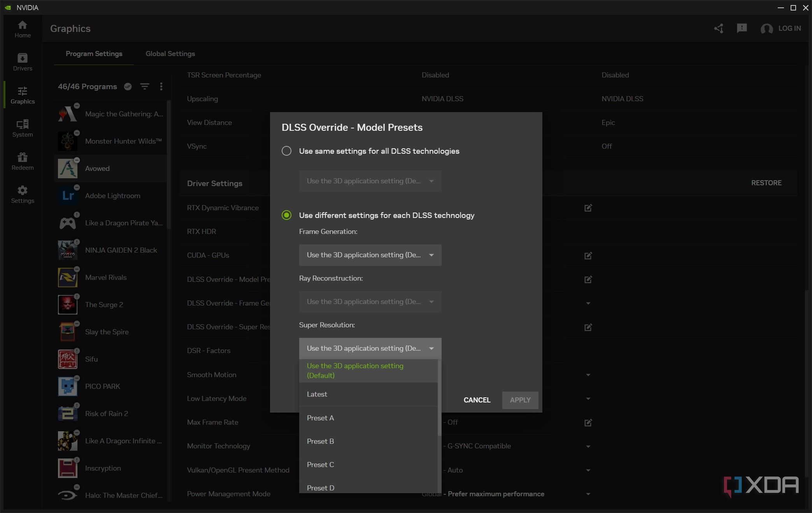812x513 pixels.
Task: Click edit icon on DLSS Override Super Resolution row
Action: point(588,327)
